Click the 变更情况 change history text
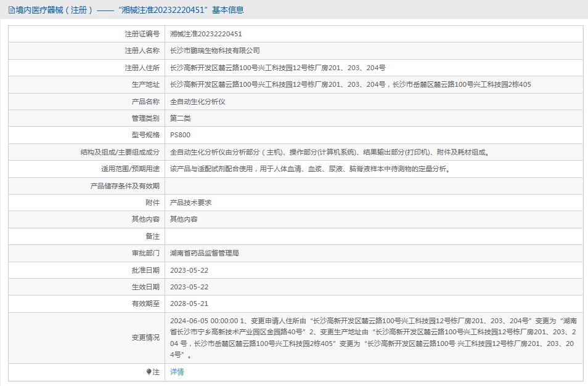This screenshot has width=588, height=386. point(373,337)
